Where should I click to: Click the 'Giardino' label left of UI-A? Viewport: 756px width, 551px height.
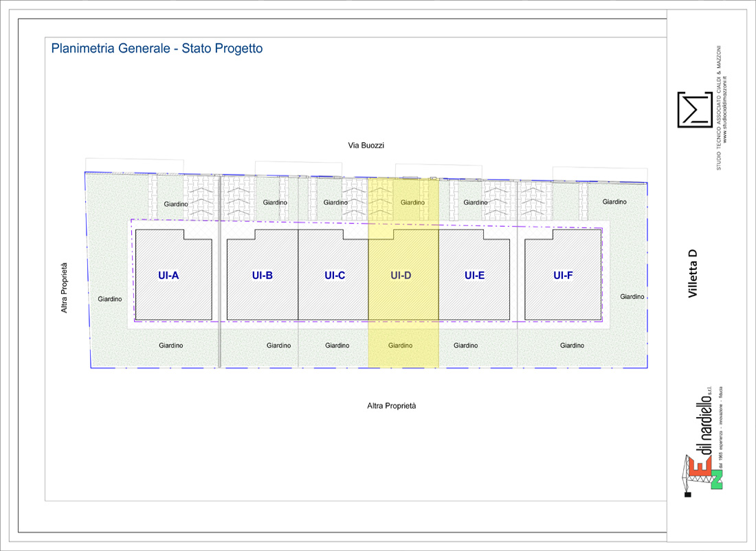[110, 299]
